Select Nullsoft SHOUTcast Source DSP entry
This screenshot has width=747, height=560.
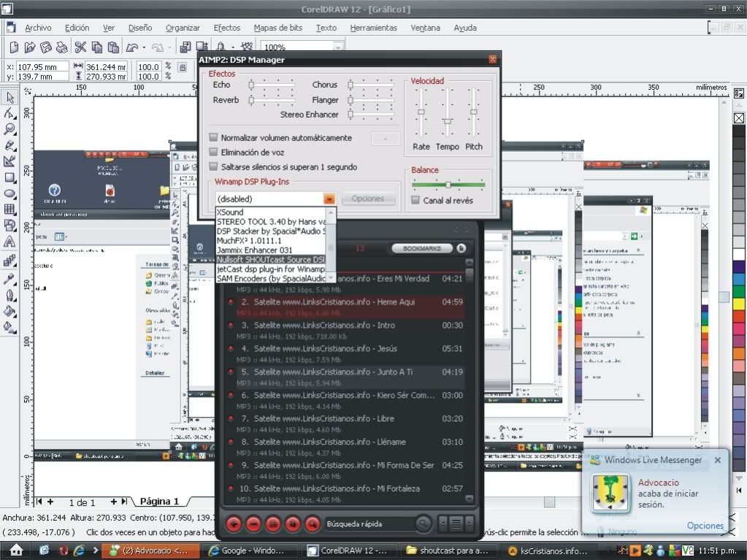tap(271, 259)
